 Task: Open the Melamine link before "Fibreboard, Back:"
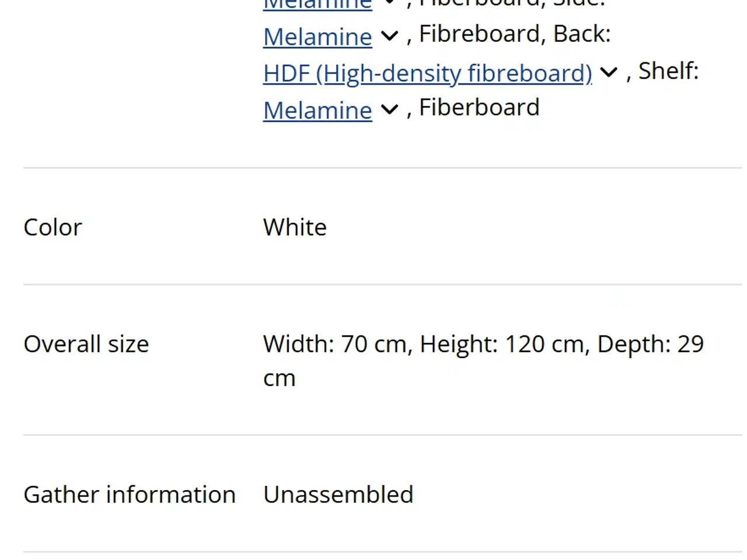point(317,37)
